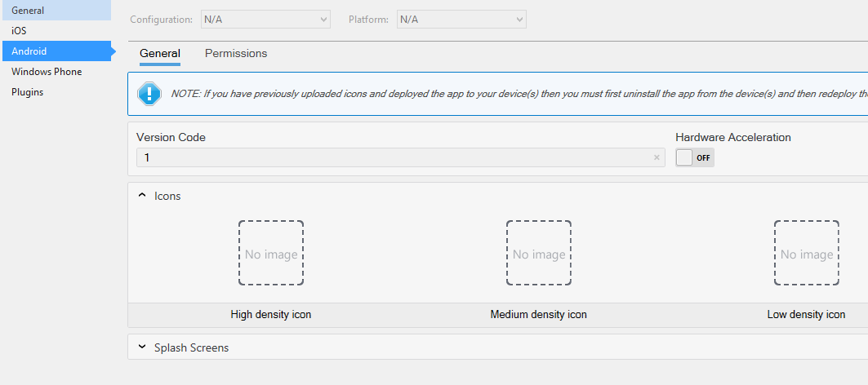Select the Medium density icon placeholder
The image size is (868, 385).
[539, 253]
